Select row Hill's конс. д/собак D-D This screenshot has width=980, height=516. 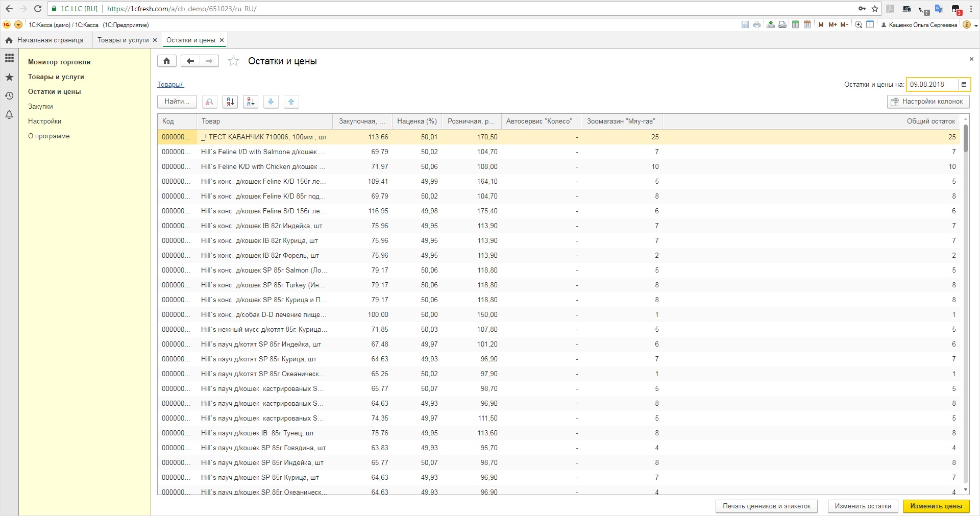[x=559, y=315]
